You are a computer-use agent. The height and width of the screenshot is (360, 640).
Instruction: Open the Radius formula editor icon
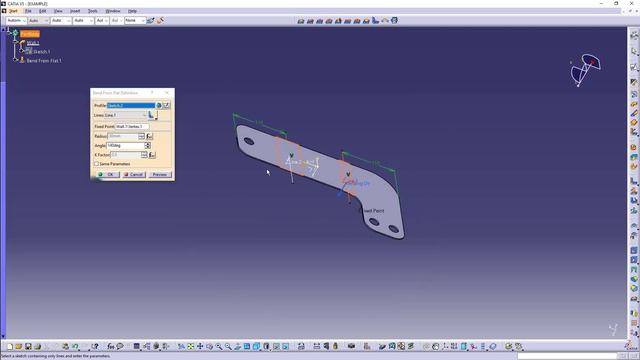[x=149, y=136]
